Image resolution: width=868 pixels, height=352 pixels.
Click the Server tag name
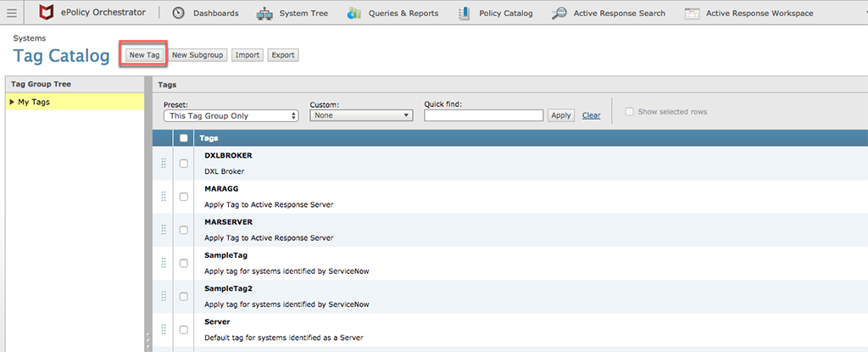click(217, 321)
